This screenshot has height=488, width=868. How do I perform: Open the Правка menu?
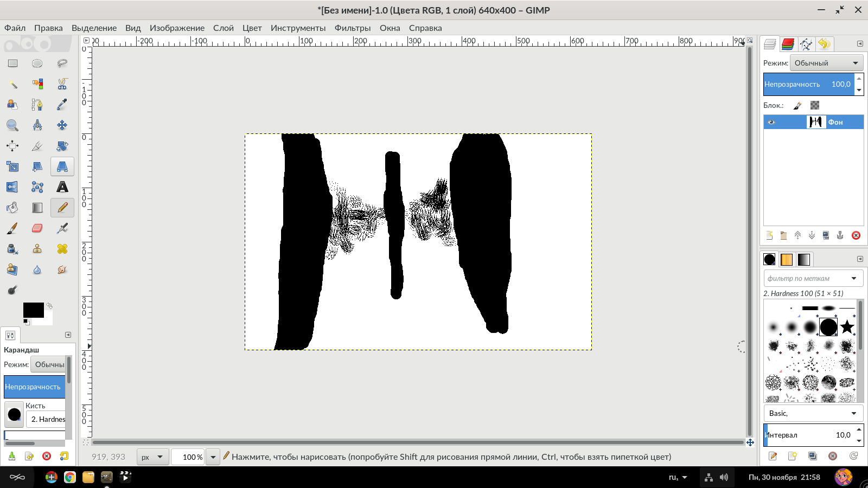(x=48, y=28)
